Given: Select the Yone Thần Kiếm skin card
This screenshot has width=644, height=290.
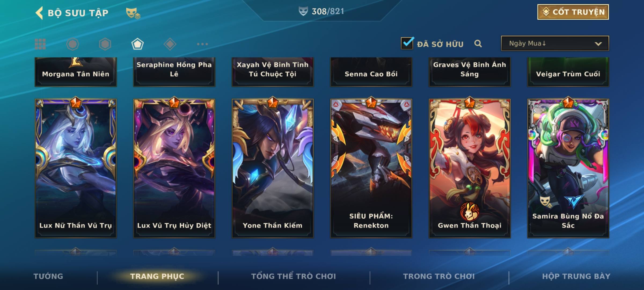Looking at the screenshot, I should coord(273,168).
